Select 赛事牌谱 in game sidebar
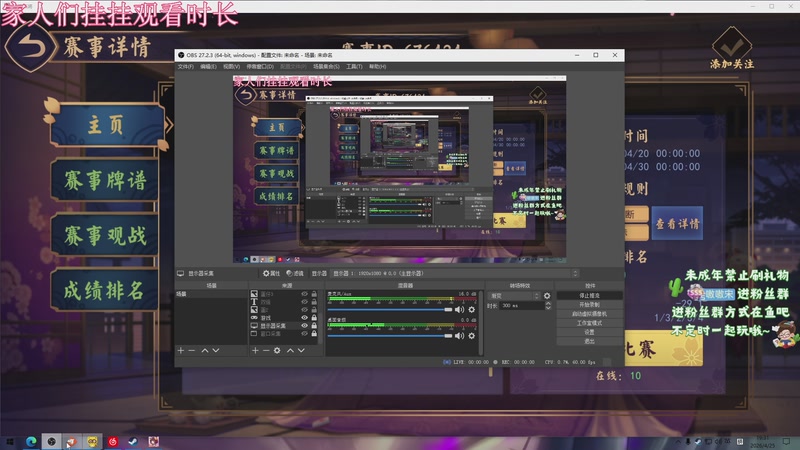Image resolution: width=800 pixels, height=450 pixels. coord(105,181)
